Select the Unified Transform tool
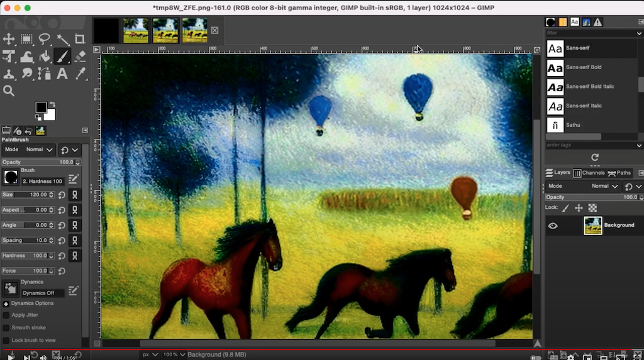 coord(9,57)
